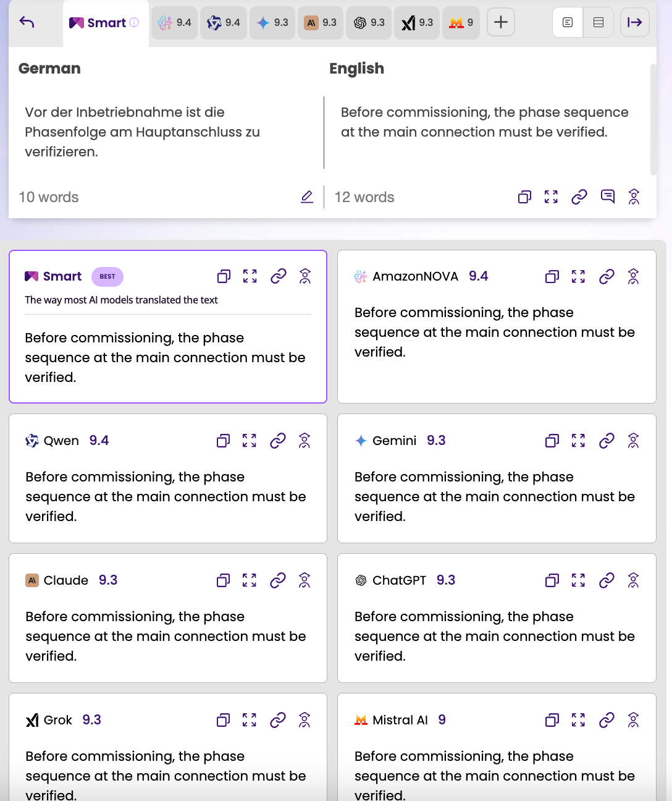Image resolution: width=672 pixels, height=801 pixels.
Task: Switch to the text layout view
Action: [x=568, y=23]
